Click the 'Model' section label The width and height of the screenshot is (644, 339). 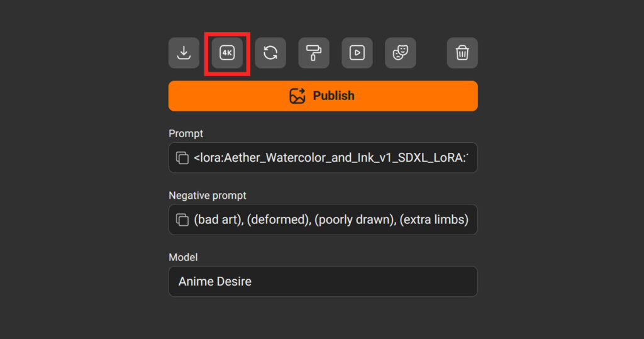click(x=183, y=257)
